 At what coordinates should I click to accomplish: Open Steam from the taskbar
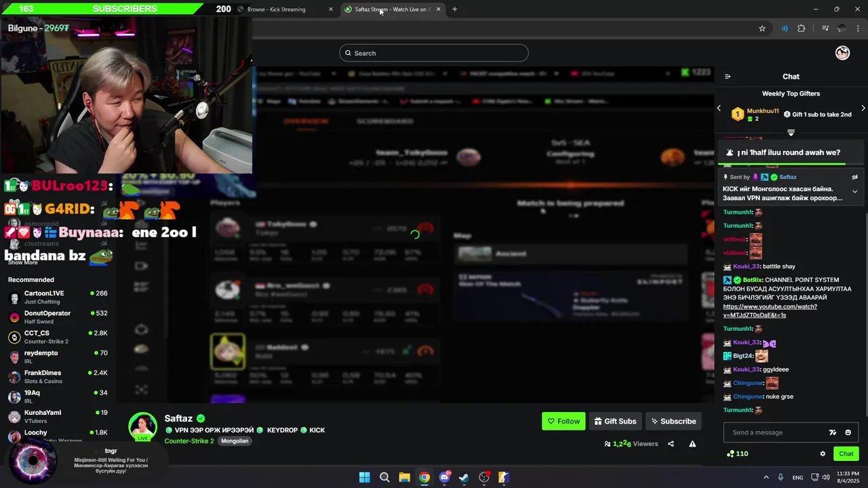pos(464,477)
